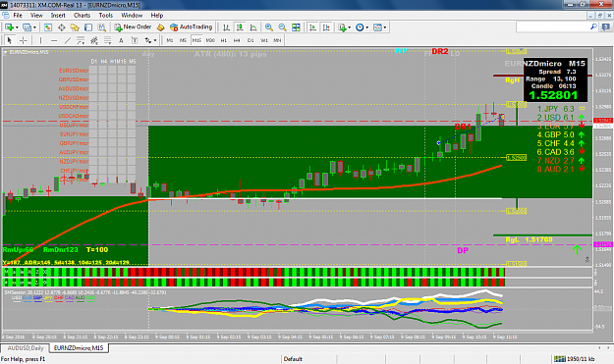Select the EURNZDmicro,M15 chart tab
The image size is (614, 364).
(79, 348)
